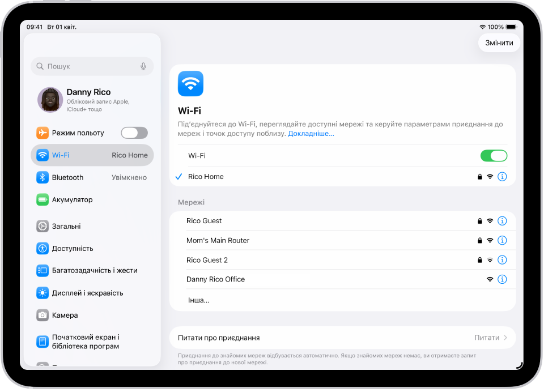Screen dimensions: 544x392
Task: Click into the Пошук search field
Action: (92, 66)
